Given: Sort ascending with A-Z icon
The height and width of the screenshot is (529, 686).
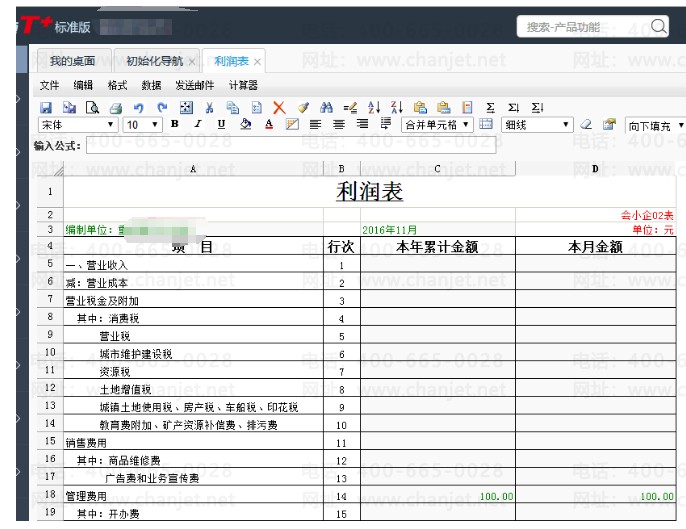Looking at the screenshot, I should (374, 108).
